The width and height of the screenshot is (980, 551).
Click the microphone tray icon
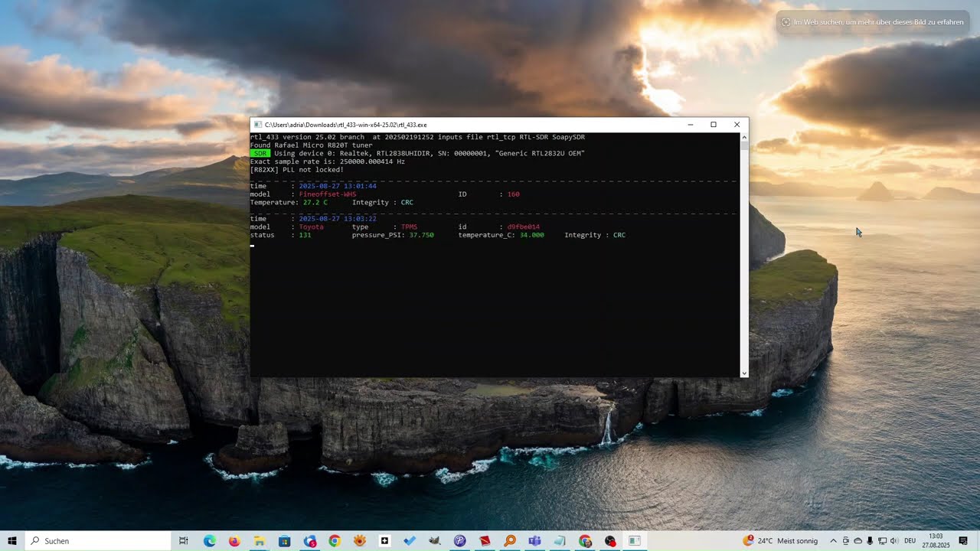870,541
